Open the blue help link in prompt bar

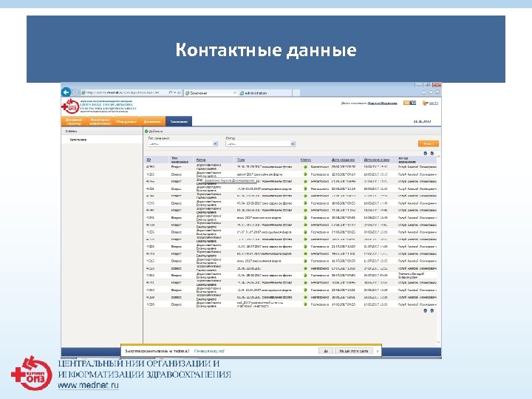tap(209, 351)
